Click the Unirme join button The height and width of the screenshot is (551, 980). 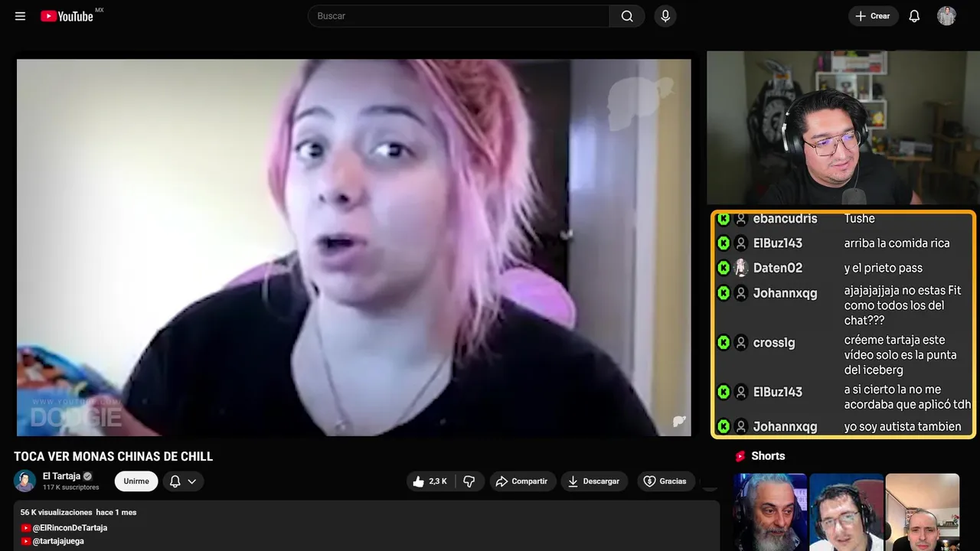click(136, 481)
